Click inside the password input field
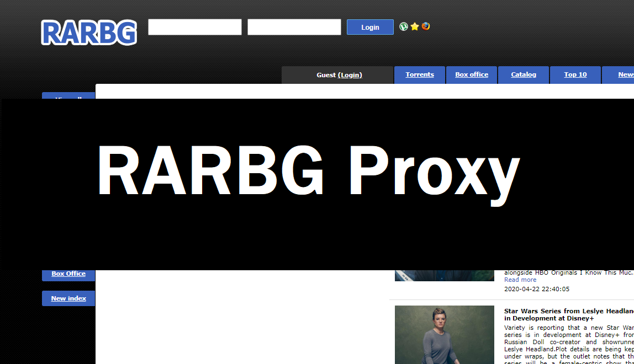Image resolution: width=634 pixels, height=364 pixels. [294, 26]
